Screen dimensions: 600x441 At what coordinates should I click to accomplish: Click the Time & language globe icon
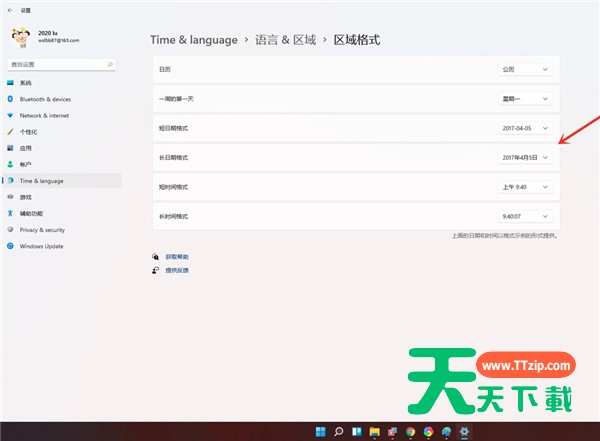pyautogui.click(x=10, y=180)
